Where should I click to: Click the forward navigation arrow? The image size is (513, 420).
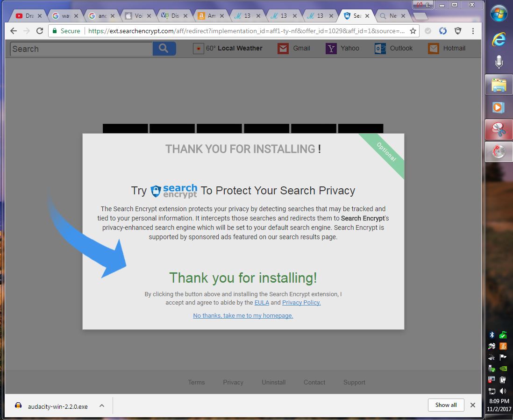point(27,31)
